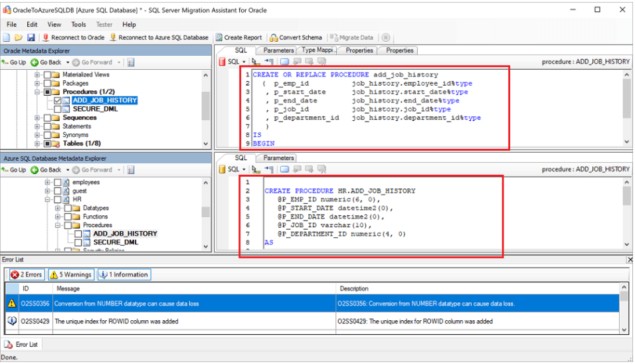The height and width of the screenshot is (364, 635).
Task: Click Go Back in Oracle Metadata Explorer
Action: click(46, 62)
